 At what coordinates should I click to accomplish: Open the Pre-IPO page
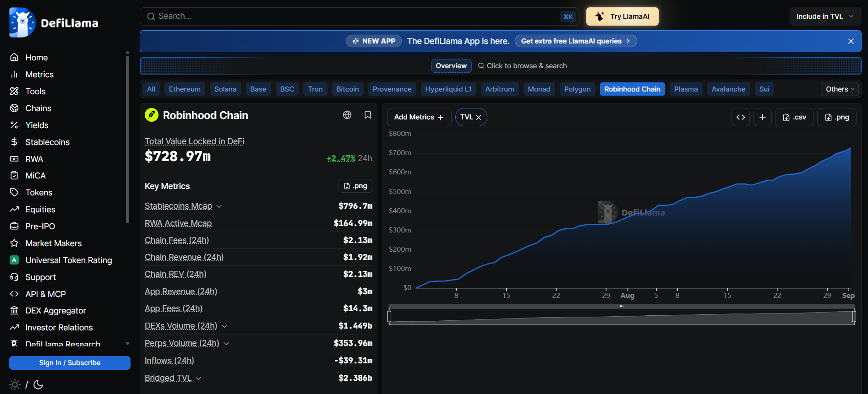pos(40,227)
